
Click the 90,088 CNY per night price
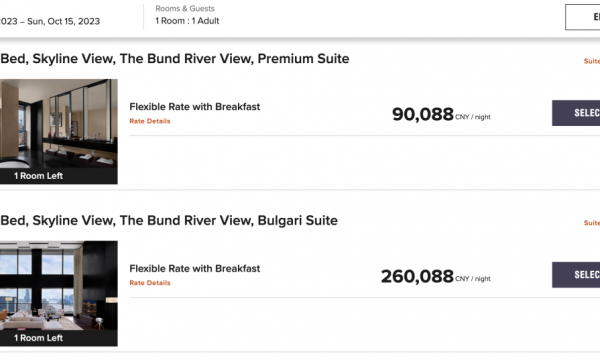[x=441, y=114]
